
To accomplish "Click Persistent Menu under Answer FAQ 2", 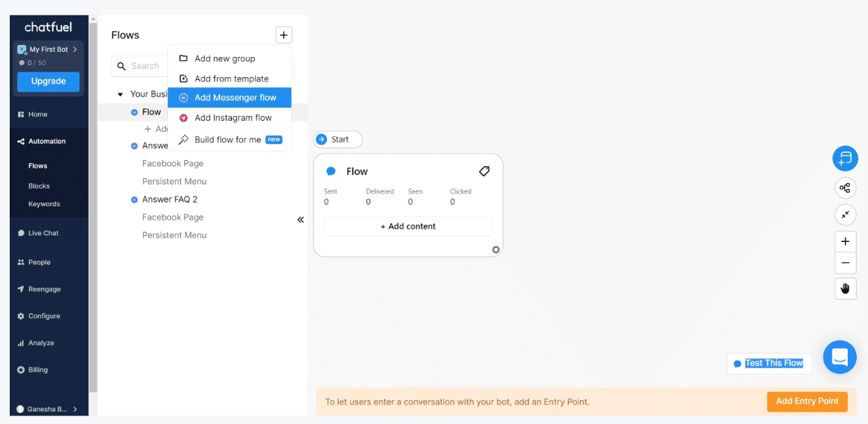I will (x=174, y=236).
